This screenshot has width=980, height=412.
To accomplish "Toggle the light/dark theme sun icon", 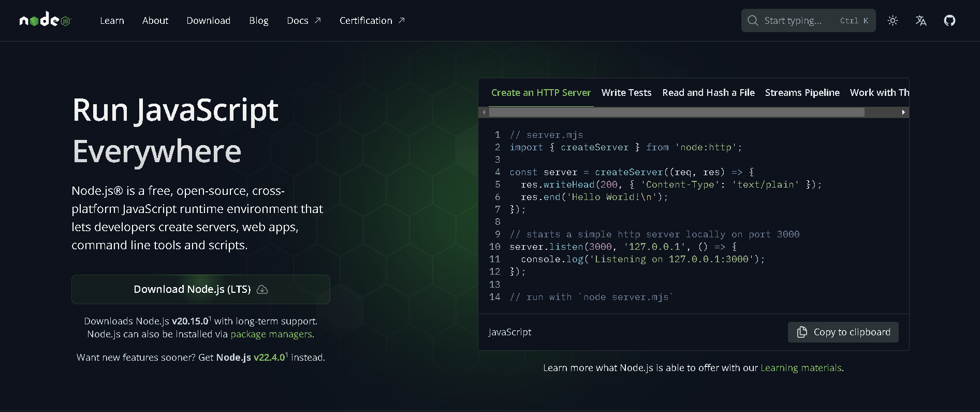I will coord(893,21).
